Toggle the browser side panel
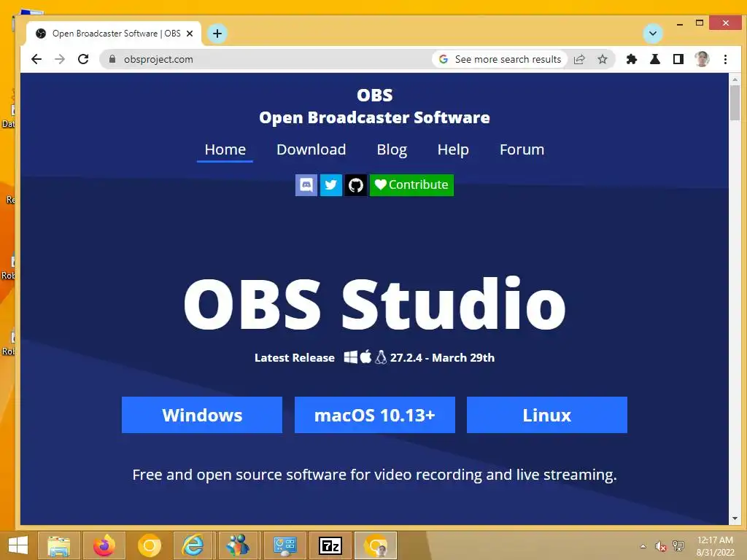Image resolution: width=747 pixels, height=560 pixels. 678,59
